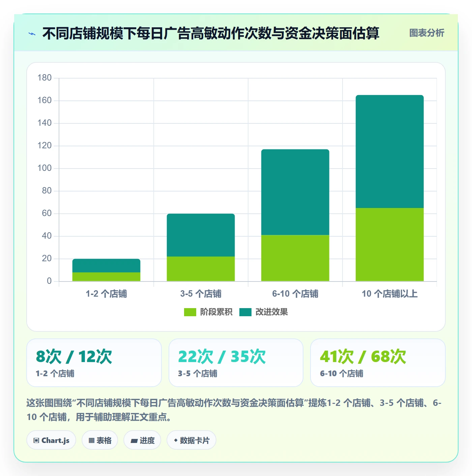
Task: Click the teal bar segment for 6-10 个店铺
Action: 295,192
